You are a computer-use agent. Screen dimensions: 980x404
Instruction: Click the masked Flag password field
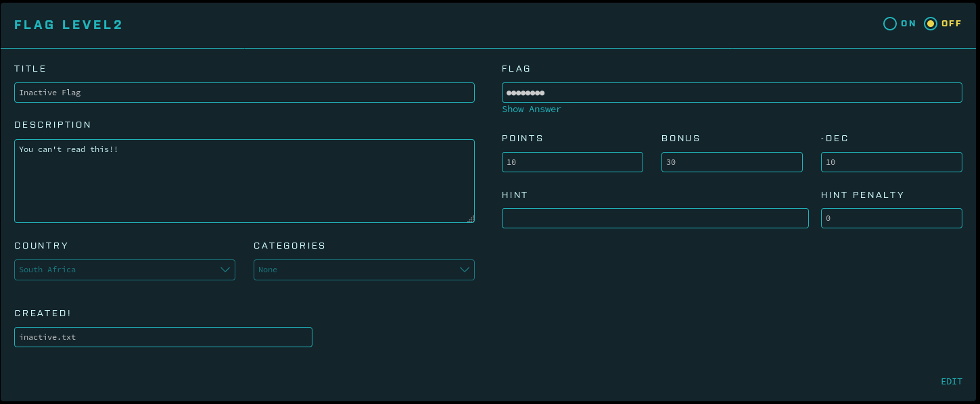732,93
